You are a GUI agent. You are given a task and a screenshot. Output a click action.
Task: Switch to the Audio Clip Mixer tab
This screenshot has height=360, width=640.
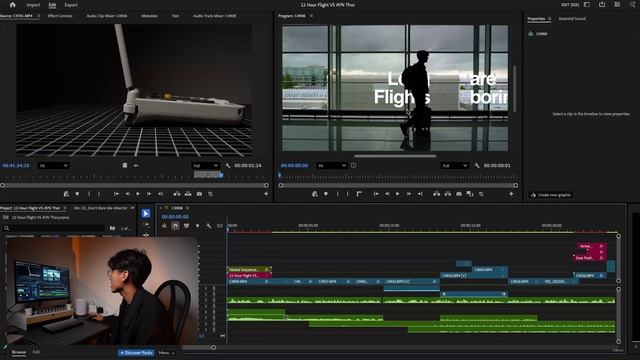107,16
